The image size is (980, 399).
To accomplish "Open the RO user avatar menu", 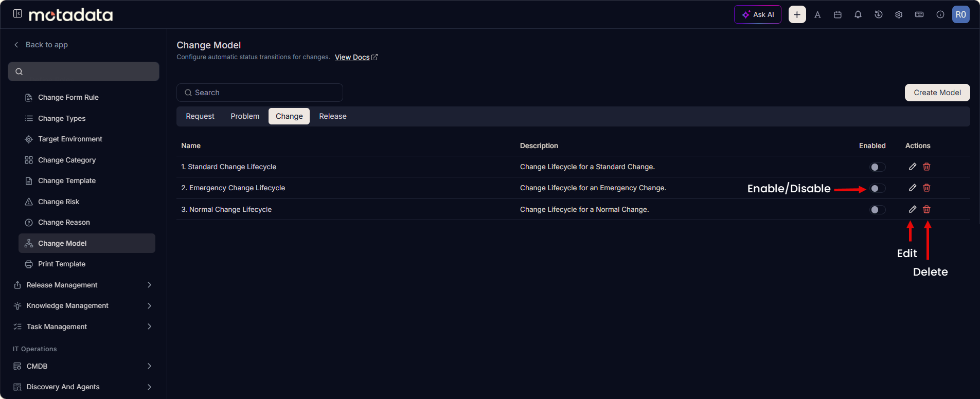I will tap(960, 14).
